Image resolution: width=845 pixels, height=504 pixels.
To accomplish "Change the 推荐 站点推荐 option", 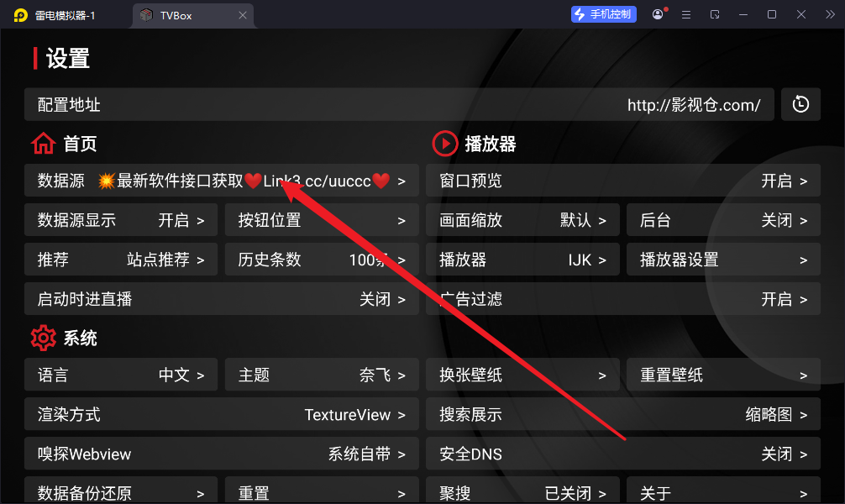I will [121, 260].
